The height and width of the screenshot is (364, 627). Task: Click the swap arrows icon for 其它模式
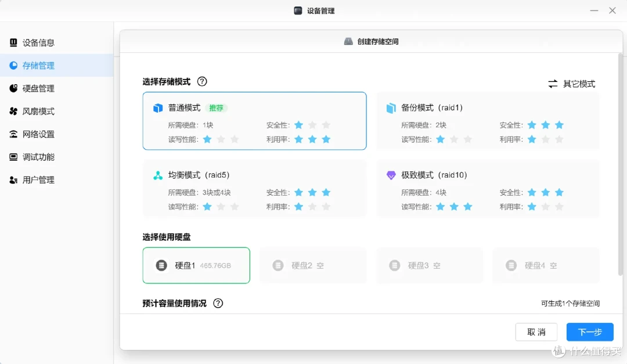pyautogui.click(x=553, y=84)
